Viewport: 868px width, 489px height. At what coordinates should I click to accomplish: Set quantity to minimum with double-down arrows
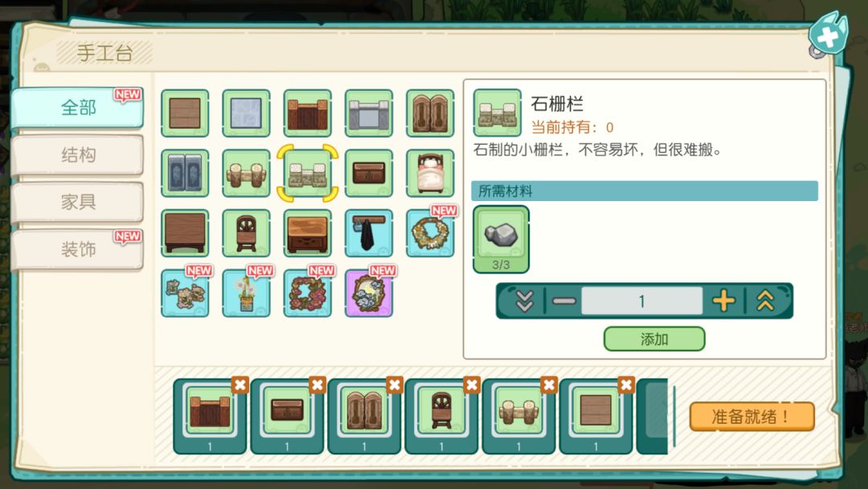click(x=524, y=301)
